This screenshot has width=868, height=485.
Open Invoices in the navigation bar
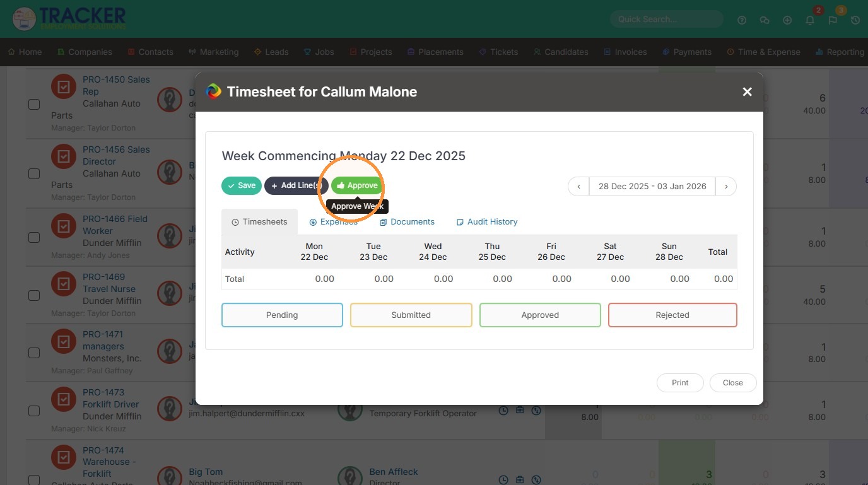(x=625, y=52)
